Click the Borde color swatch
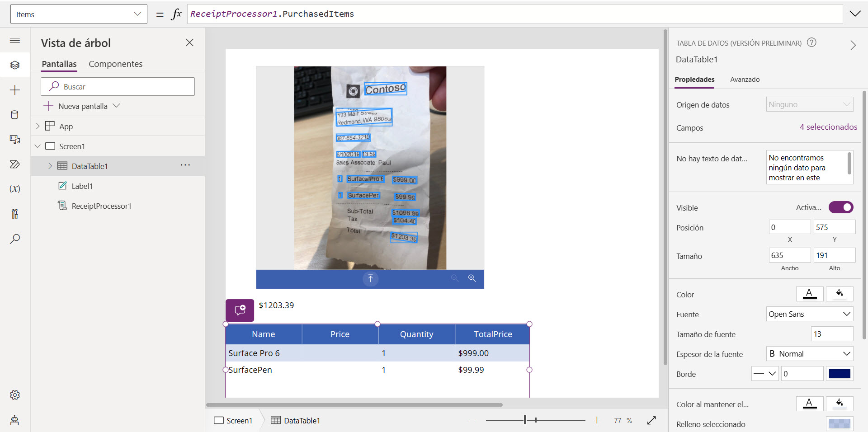Screen dimensions: 868x432 point(840,374)
